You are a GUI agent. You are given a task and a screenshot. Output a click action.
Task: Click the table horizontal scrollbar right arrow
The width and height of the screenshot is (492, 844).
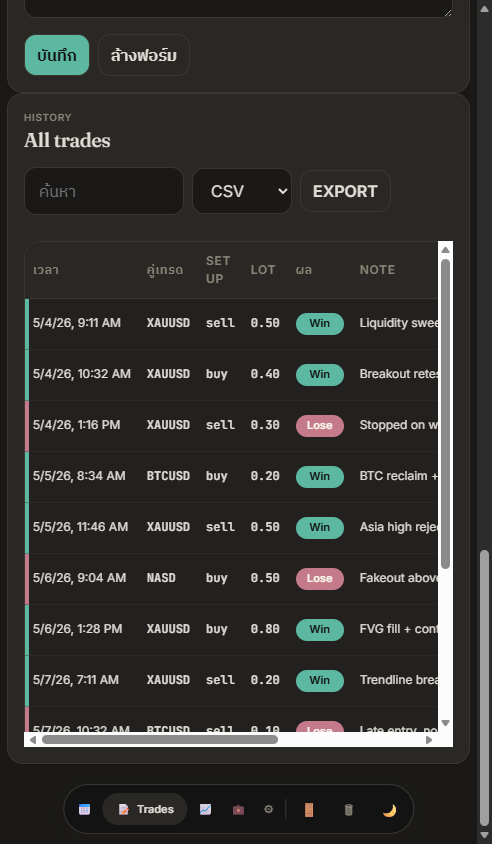coord(429,740)
